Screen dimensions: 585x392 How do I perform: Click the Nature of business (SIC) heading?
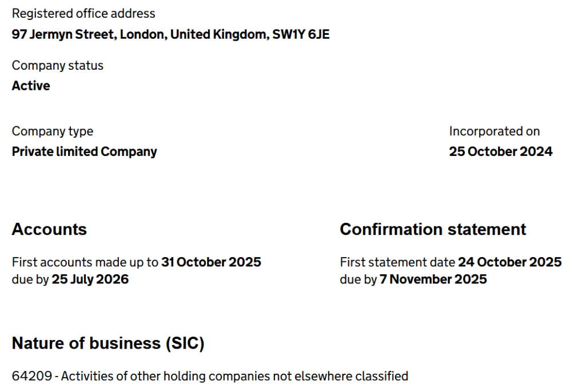click(x=108, y=343)
